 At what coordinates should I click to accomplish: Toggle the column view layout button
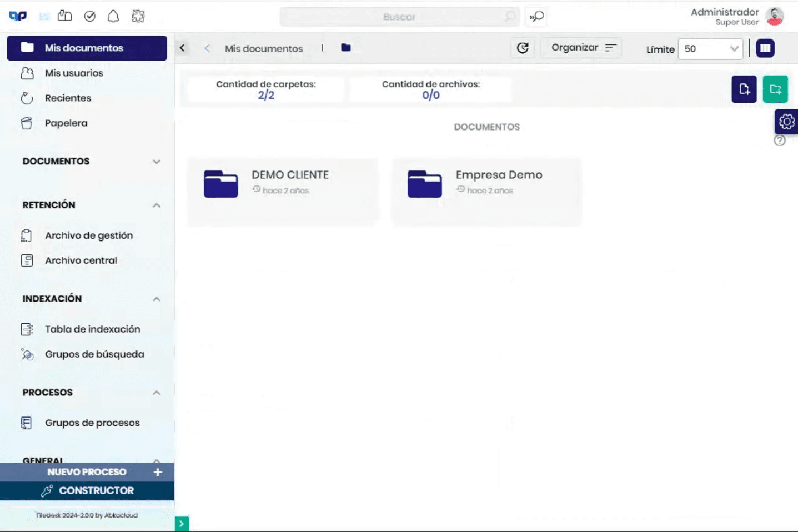765,48
